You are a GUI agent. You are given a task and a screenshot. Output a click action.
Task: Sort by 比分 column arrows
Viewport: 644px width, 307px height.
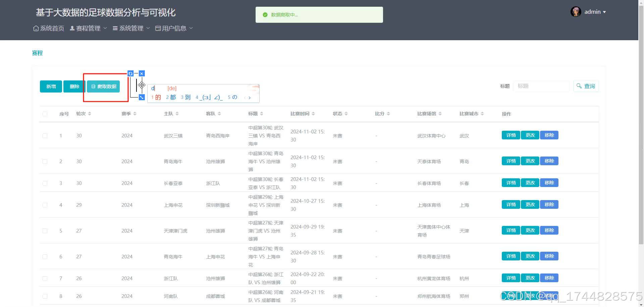[x=388, y=114]
